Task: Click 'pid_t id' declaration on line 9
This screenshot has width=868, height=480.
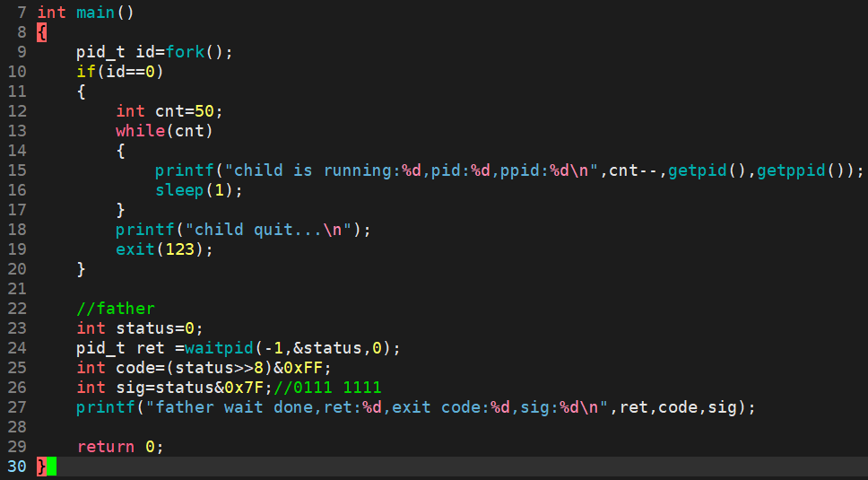Action: pyautogui.click(x=115, y=52)
